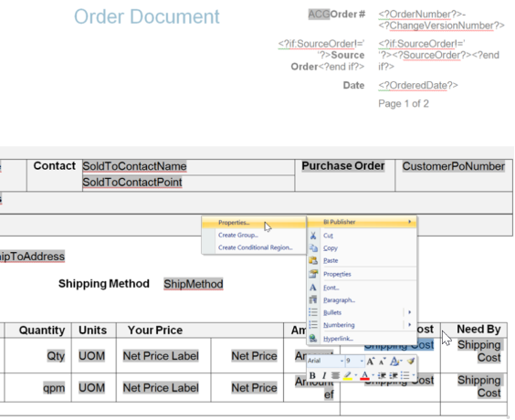Click the Page 1 of 2 text
This screenshot has height=420, width=515.
pyautogui.click(x=404, y=104)
